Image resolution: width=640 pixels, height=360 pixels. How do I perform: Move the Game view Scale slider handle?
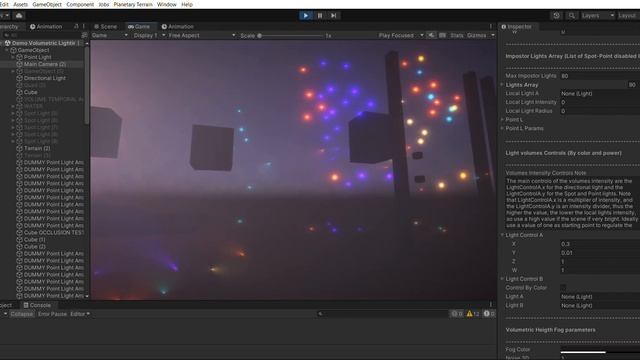click(x=259, y=36)
